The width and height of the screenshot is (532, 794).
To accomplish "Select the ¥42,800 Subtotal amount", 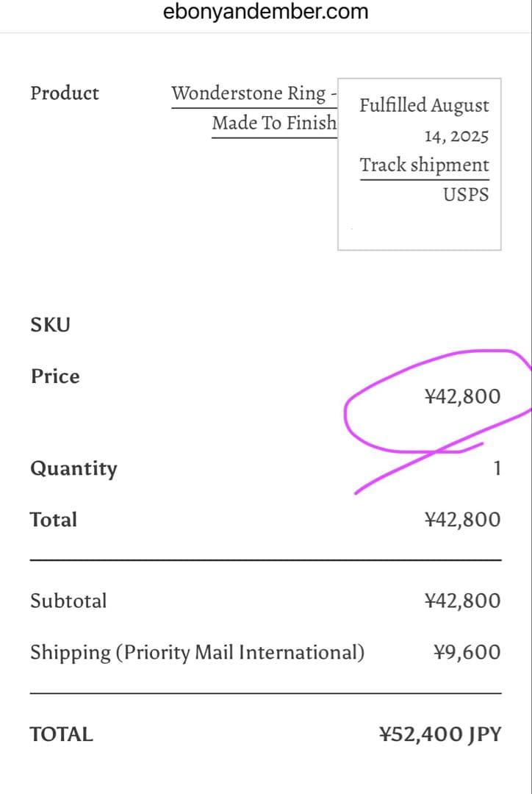I will pos(462,601).
